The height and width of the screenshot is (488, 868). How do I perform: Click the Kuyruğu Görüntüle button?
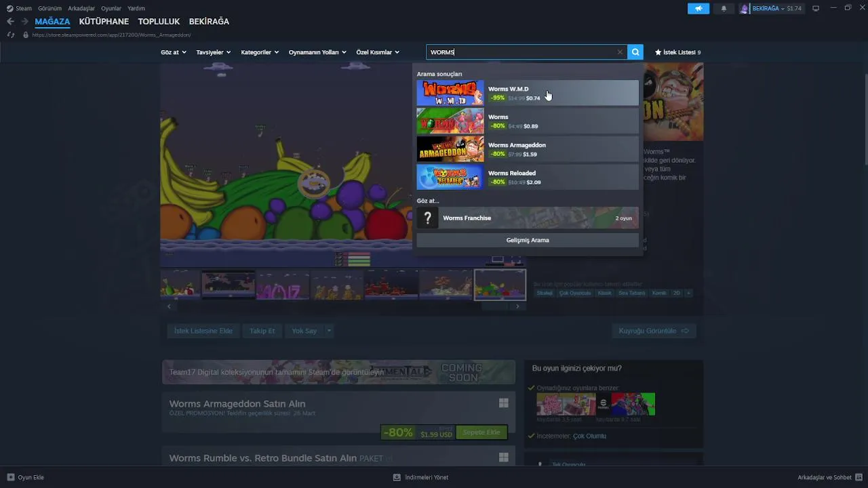[x=653, y=331]
